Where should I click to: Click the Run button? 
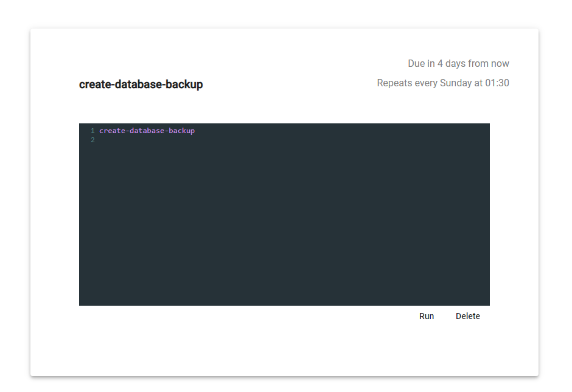coord(427,316)
